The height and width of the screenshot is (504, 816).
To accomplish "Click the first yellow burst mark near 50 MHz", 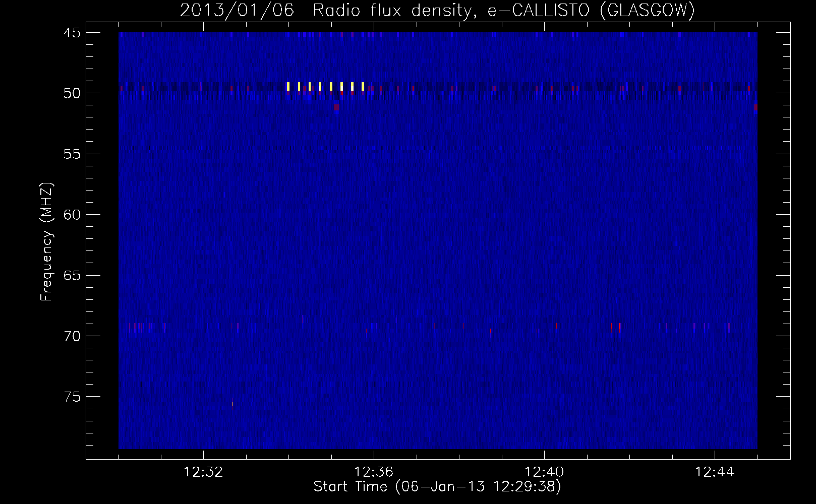I will 288,87.
